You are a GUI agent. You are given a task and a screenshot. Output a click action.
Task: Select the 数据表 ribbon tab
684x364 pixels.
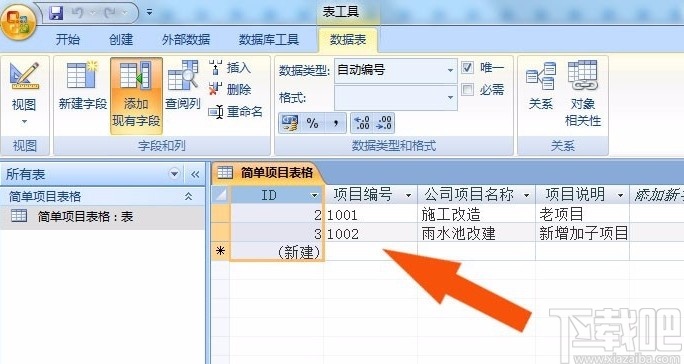(x=348, y=40)
